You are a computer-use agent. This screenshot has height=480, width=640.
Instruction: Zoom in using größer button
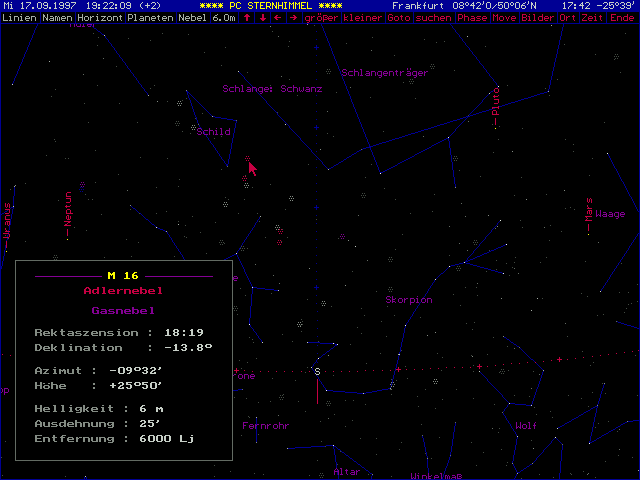point(320,18)
